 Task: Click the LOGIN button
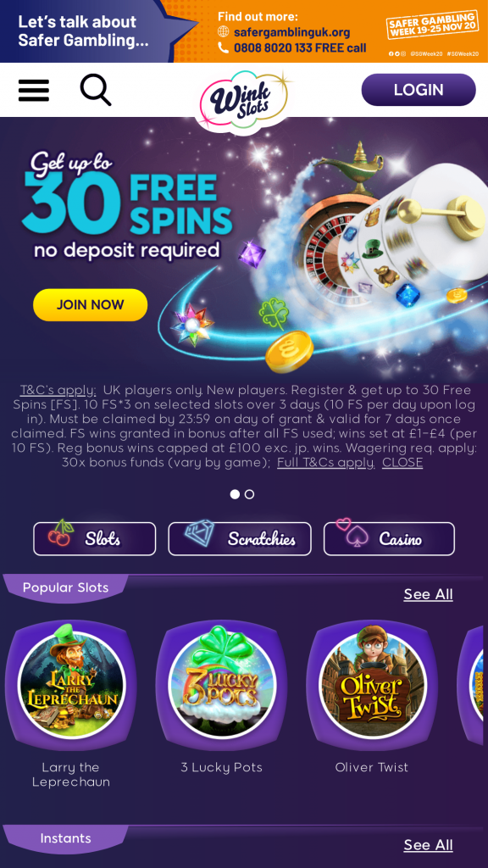click(x=419, y=90)
